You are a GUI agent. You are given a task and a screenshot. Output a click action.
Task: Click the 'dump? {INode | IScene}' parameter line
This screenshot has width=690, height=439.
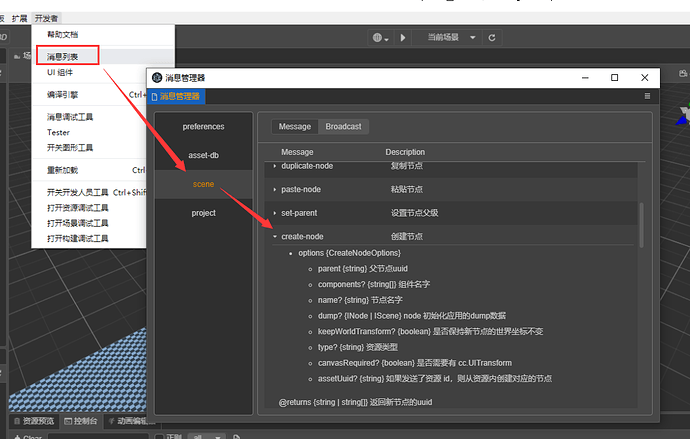tap(412, 316)
